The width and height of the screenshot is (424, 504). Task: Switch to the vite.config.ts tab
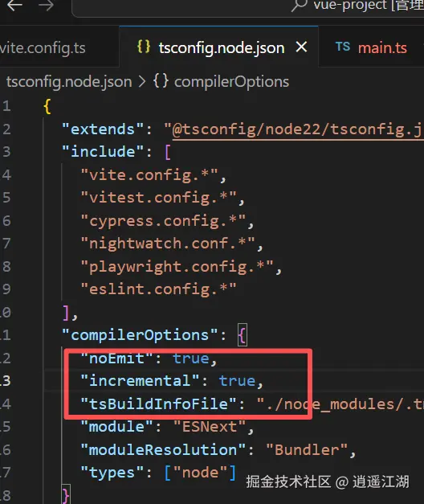43,48
